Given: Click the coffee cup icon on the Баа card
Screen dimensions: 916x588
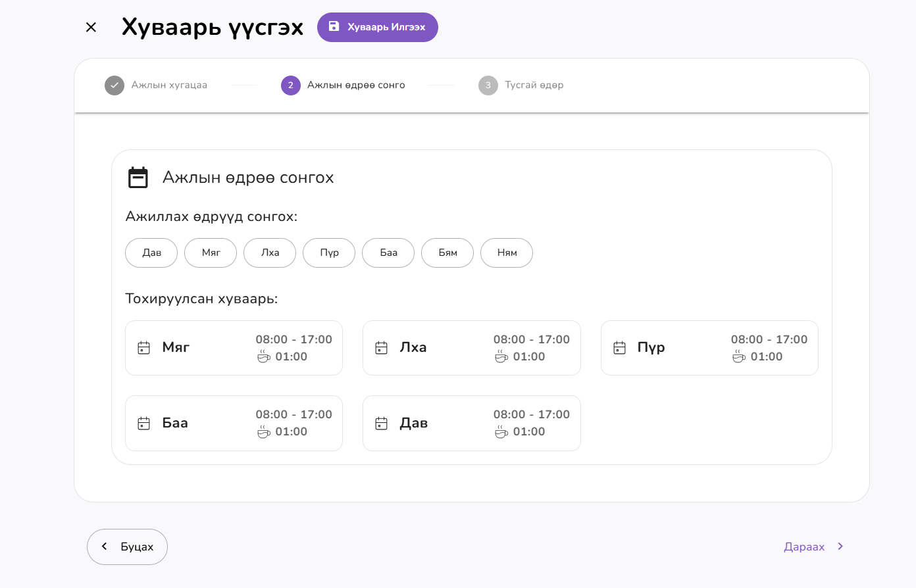Looking at the screenshot, I should (x=263, y=431).
